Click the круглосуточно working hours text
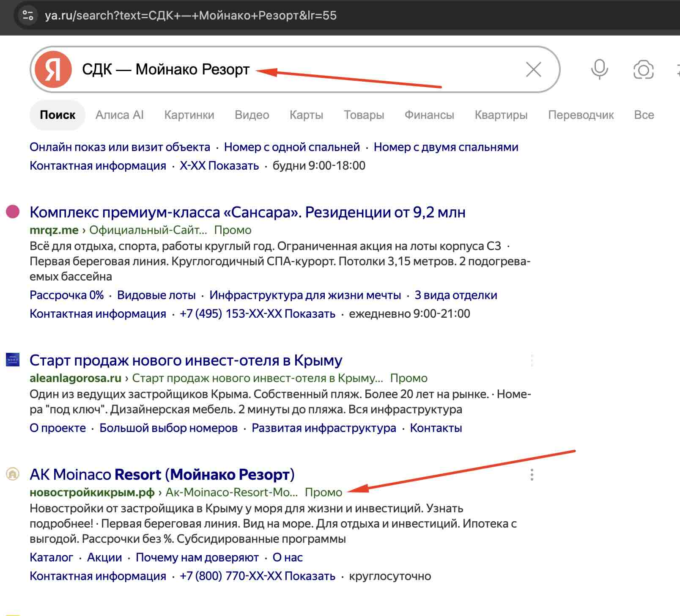This screenshot has height=616, width=680. point(390,576)
